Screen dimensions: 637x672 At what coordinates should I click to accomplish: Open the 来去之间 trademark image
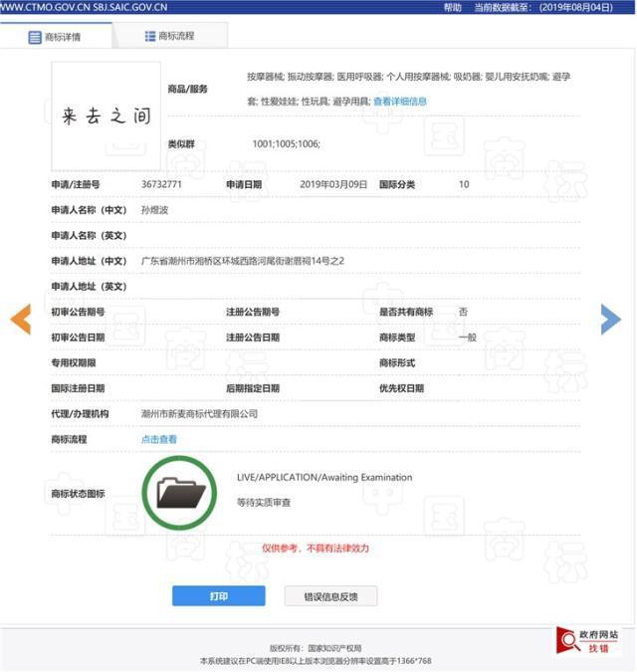click(x=106, y=115)
